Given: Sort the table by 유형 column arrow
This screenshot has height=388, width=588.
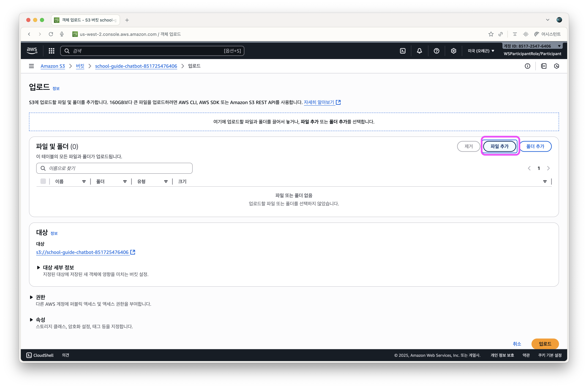Looking at the screenshot, I should pos(166,182).
